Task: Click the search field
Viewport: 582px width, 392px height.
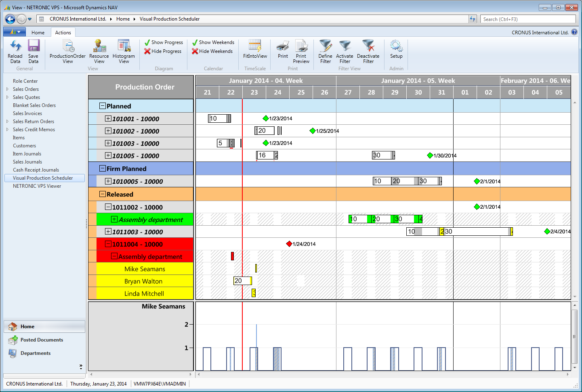Action: (528, 19)
